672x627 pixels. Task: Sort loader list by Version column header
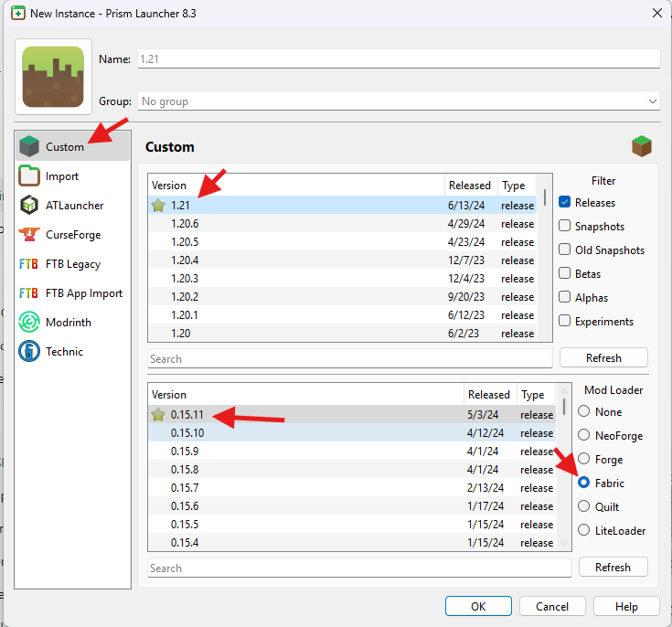(306, 394)
